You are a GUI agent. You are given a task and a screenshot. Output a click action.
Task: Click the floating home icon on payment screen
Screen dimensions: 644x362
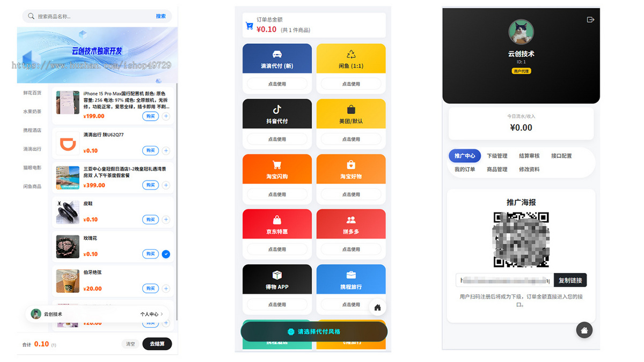click(377, 307)
